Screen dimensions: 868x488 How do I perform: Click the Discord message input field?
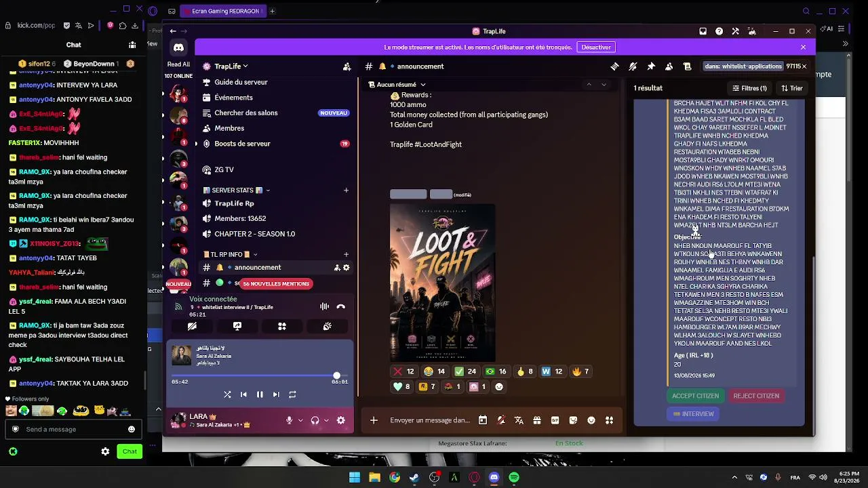430,420
